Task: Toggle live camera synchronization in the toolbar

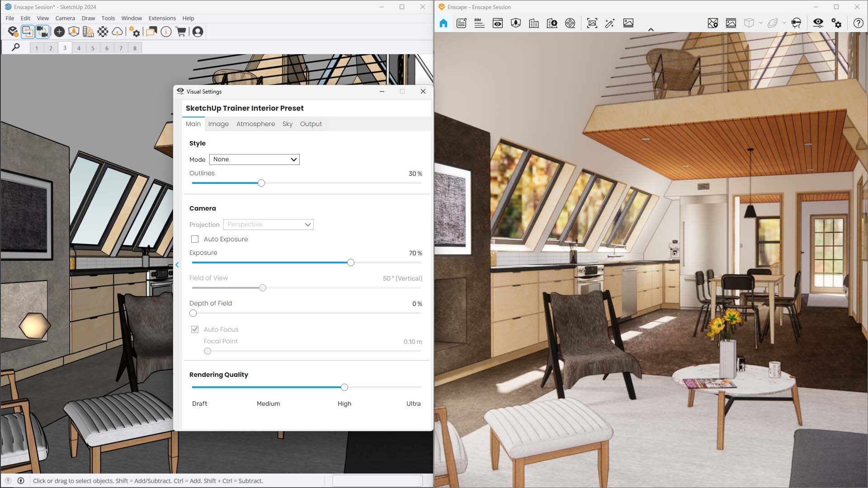Action: click(x=42, y=32)
